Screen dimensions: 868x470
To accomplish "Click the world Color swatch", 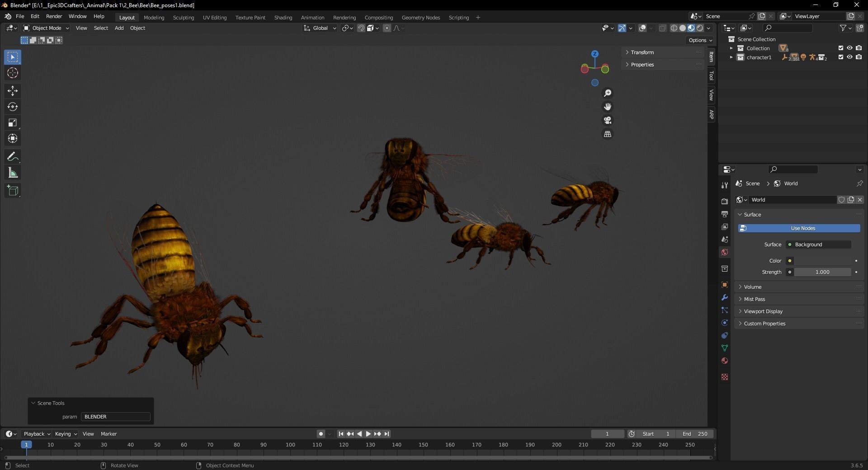I will (823, 261).
